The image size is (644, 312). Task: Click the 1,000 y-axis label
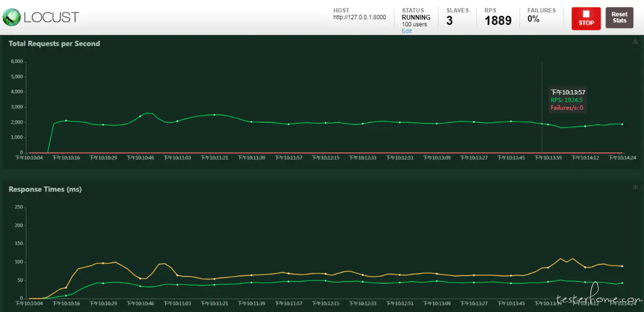tap(17, 137)
